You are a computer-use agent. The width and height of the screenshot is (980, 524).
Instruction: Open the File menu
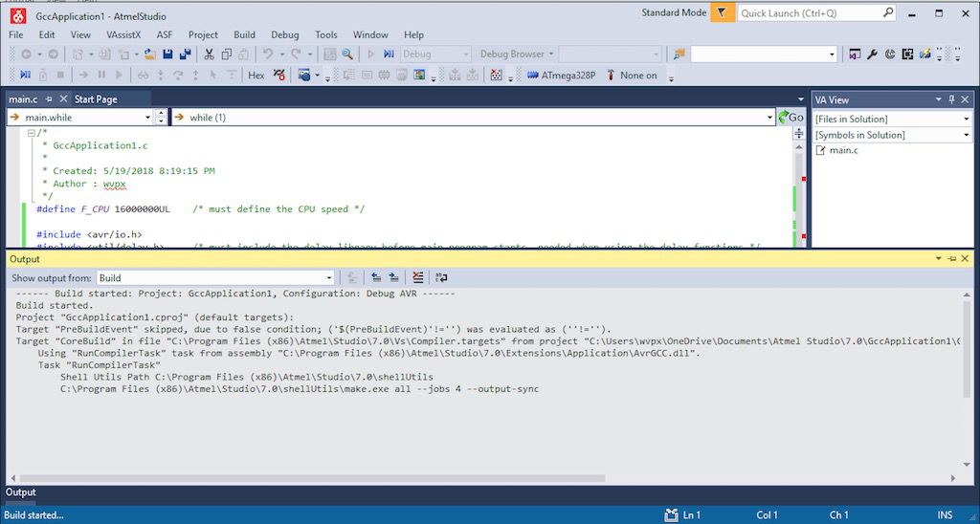click(15, 35)
